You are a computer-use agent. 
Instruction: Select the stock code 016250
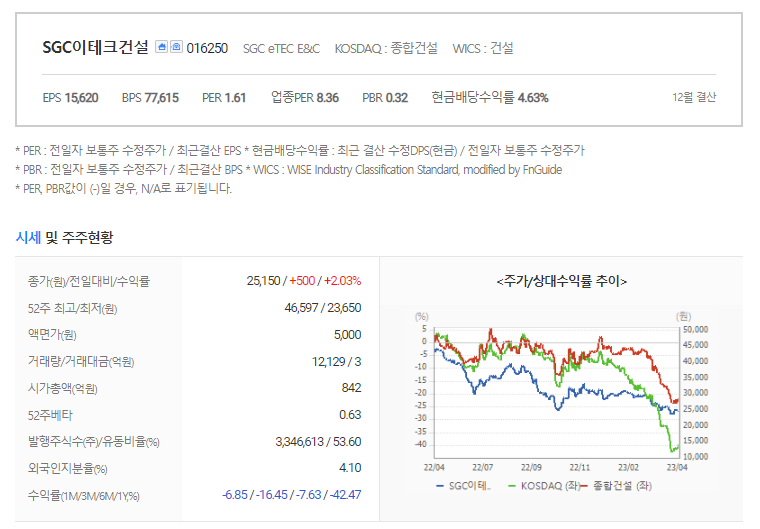[x=207, y=48]
